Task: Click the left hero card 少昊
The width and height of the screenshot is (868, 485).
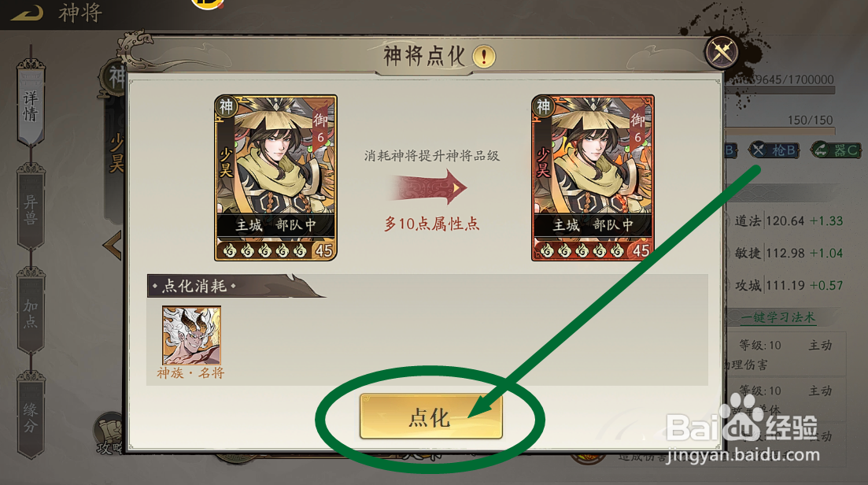Action: point(275,178)
